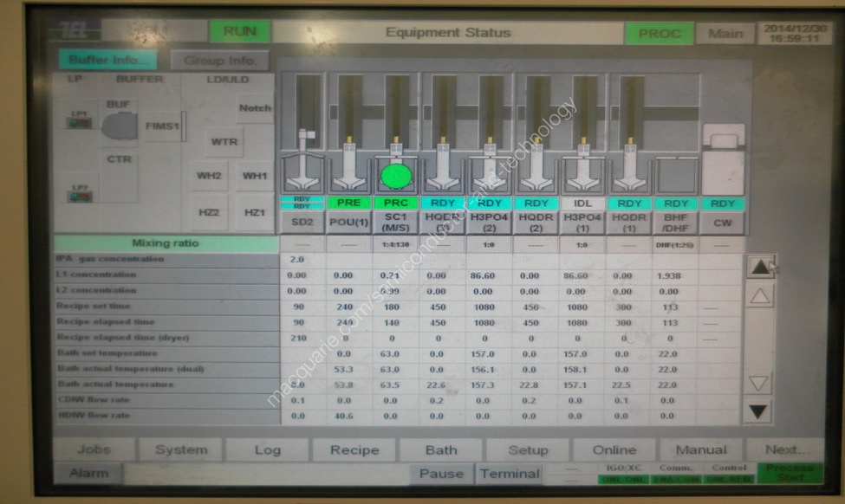The image size is (845, 504).
Task: Select the LP1 load port cassette icon
Action: tap(81, 122)
